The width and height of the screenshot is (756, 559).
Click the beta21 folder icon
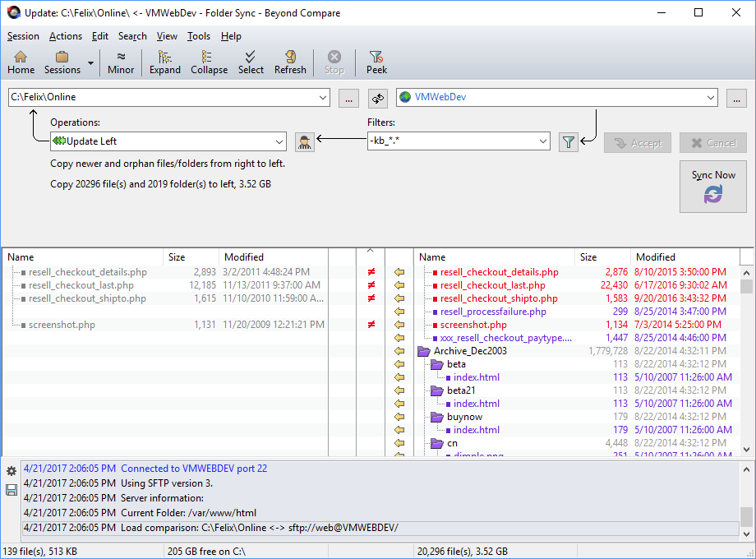coord(437,390)
